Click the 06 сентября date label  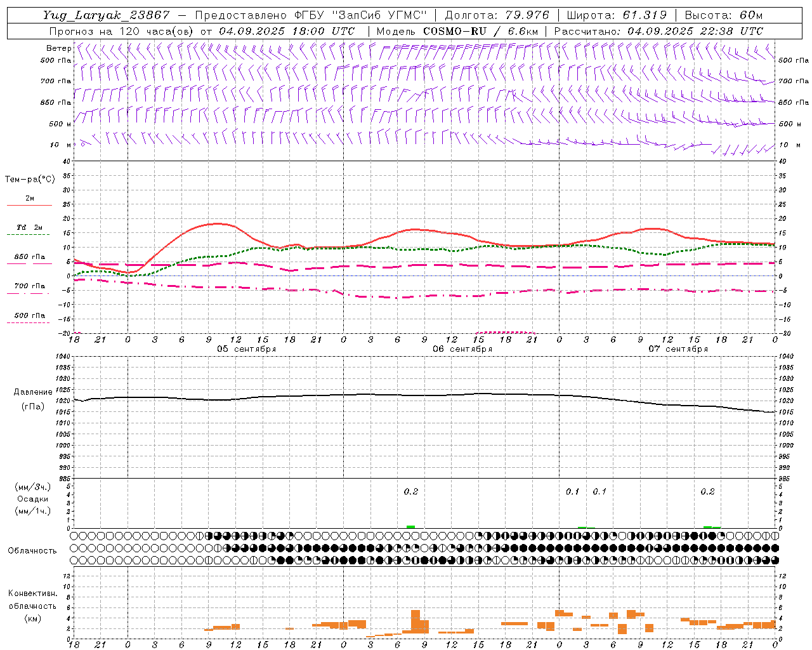462,349
